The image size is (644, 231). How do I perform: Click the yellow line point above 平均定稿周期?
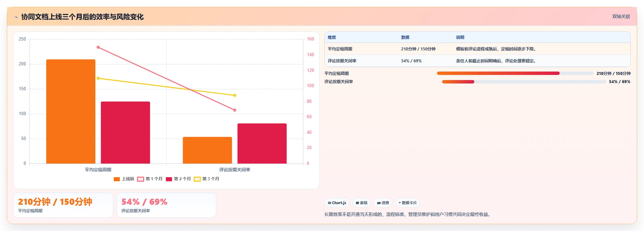(x=98, y=78)
